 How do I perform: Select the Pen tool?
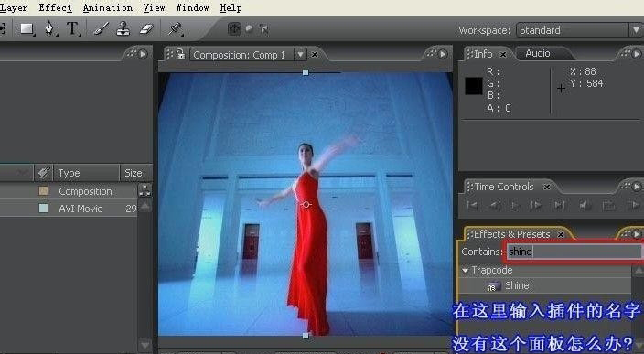coord(49,29)
